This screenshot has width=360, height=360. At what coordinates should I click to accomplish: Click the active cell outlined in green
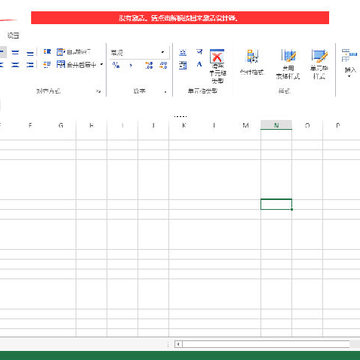coord(276,204)
